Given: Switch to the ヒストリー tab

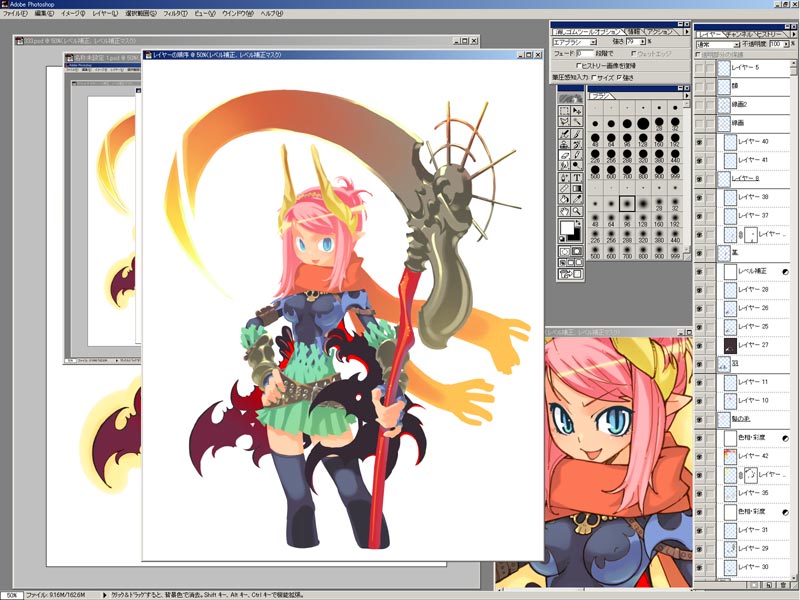Looking at the screenshot, I should click(x=769, y=34).
